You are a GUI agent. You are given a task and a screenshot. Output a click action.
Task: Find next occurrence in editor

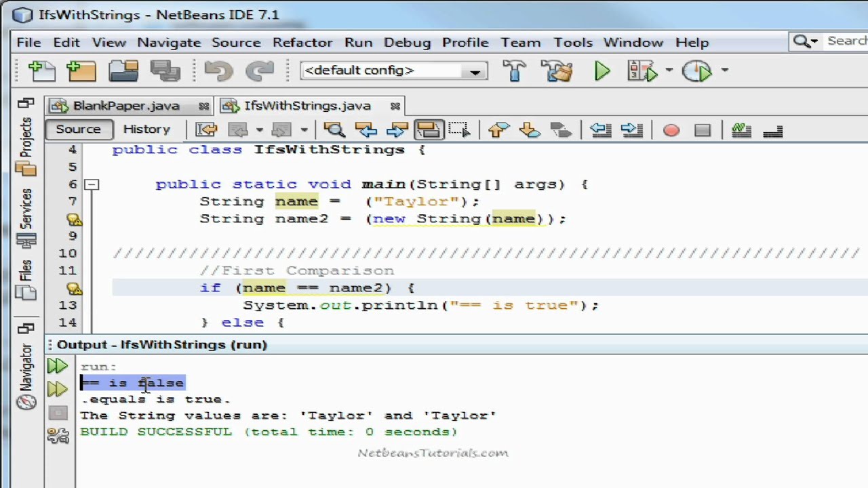[397, 129]
